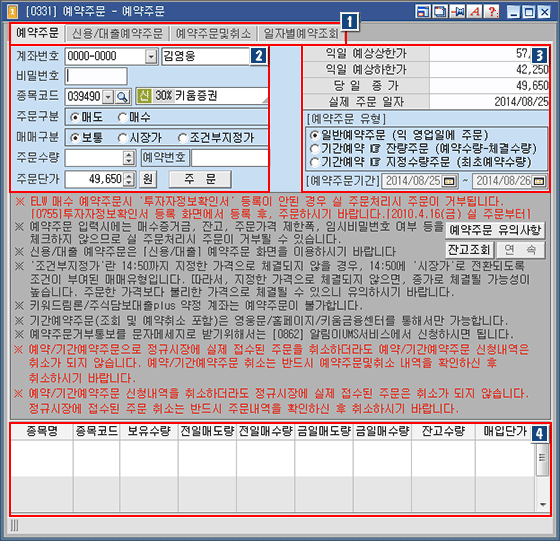Select 매도 sell radio button
The height and width of the screenshot is (541, 560).
coord(75,117)
